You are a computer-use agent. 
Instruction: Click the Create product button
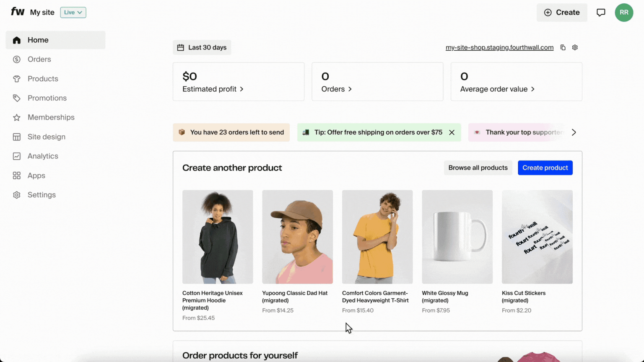click(x=545, y=168)
